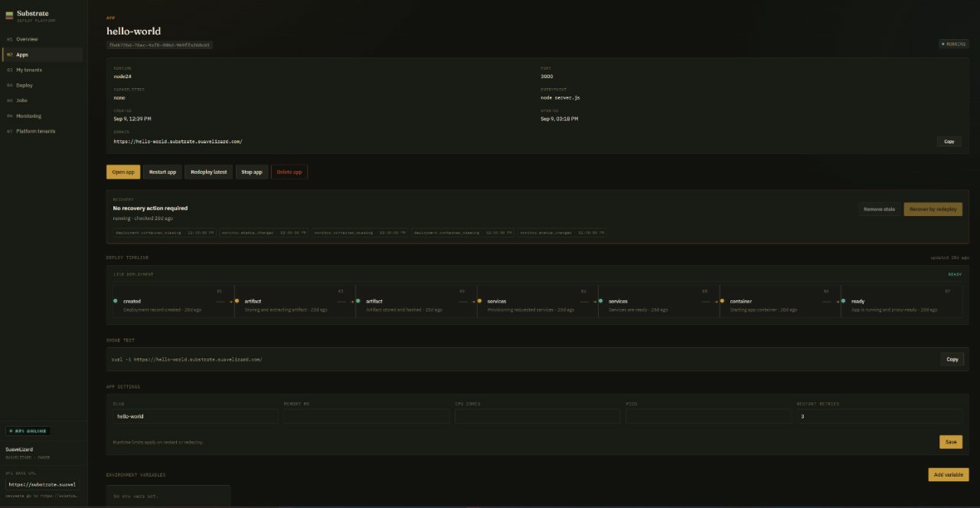Viewport: 980px width, 508px height.
Task: Click the node24 runtime value
Action: tap(122, 77)
